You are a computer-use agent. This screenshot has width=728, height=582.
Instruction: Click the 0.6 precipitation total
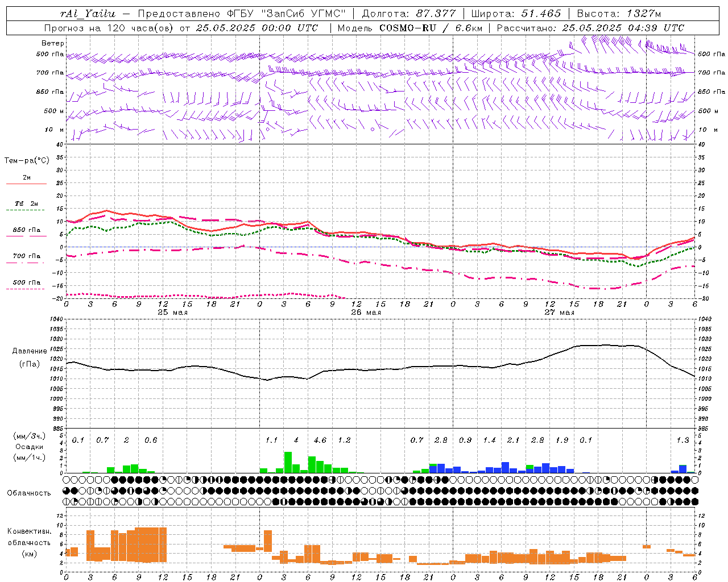coord(151,440)
